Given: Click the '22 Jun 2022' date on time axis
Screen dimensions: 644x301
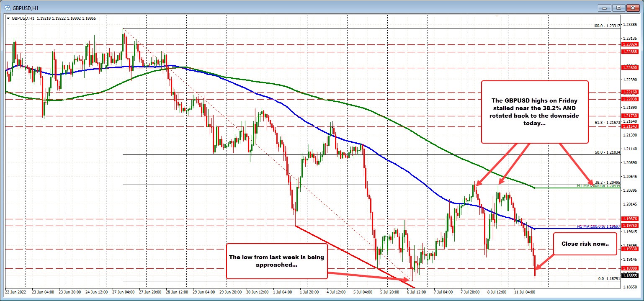Looking at the screenshot, I should click(15, 291).
